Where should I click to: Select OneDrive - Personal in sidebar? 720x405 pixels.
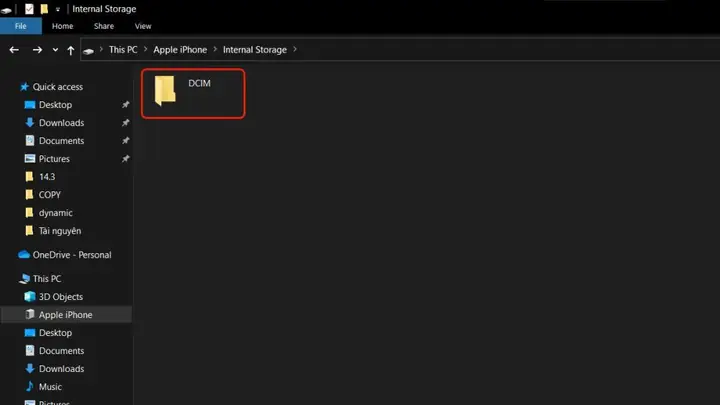pyautogui.click(x=72, y=255)
